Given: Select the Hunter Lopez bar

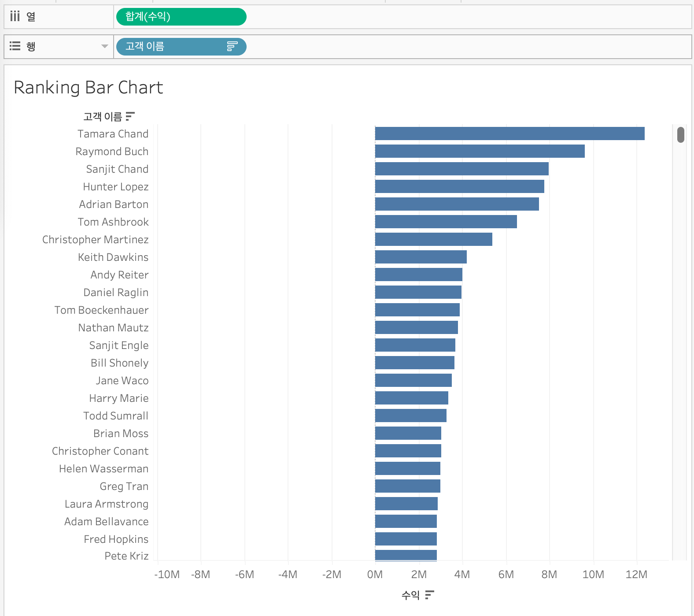Looking at the screenshot, I should (x=459, y=186).
